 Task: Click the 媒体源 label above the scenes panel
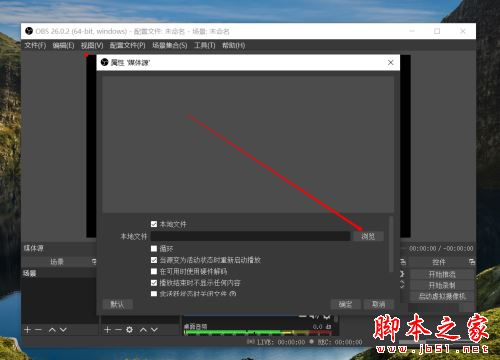coord(33,248)
